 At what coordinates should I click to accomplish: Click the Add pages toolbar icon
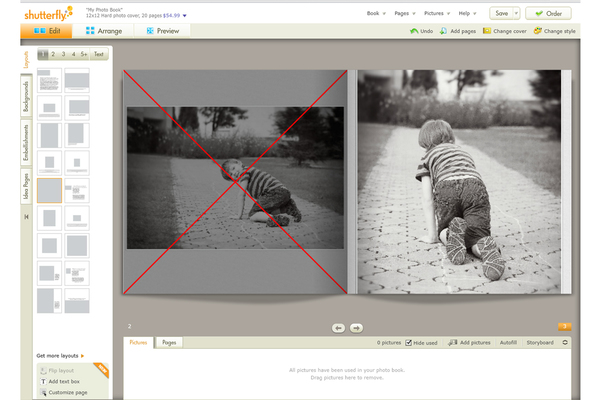pyautogui.click(x=443, y=31)
